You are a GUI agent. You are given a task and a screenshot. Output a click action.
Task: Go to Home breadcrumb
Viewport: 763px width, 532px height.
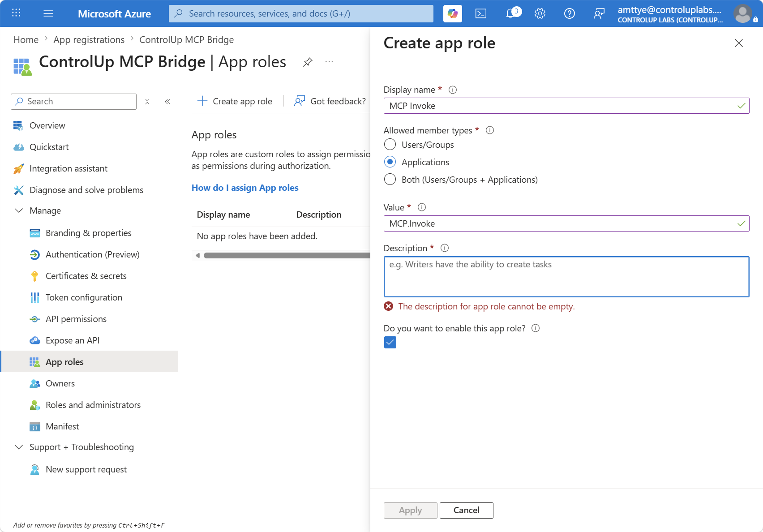coord(26,40)
